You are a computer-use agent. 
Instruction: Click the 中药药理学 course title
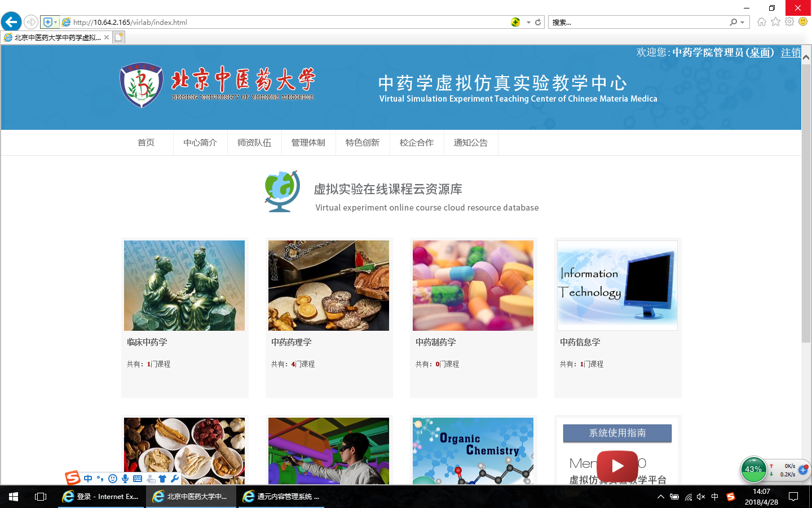[x=292, y=342]
